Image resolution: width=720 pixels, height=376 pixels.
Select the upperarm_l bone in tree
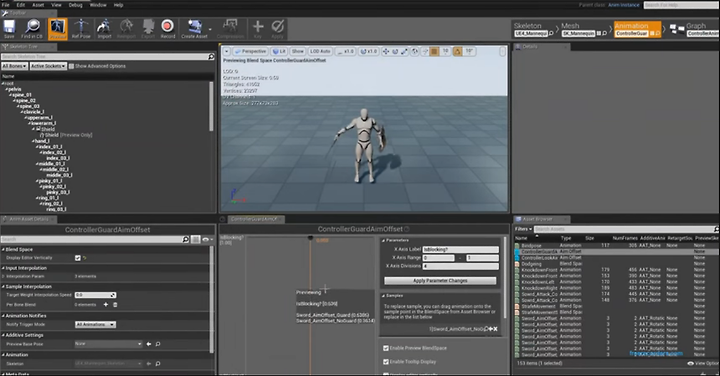point(40,118)
